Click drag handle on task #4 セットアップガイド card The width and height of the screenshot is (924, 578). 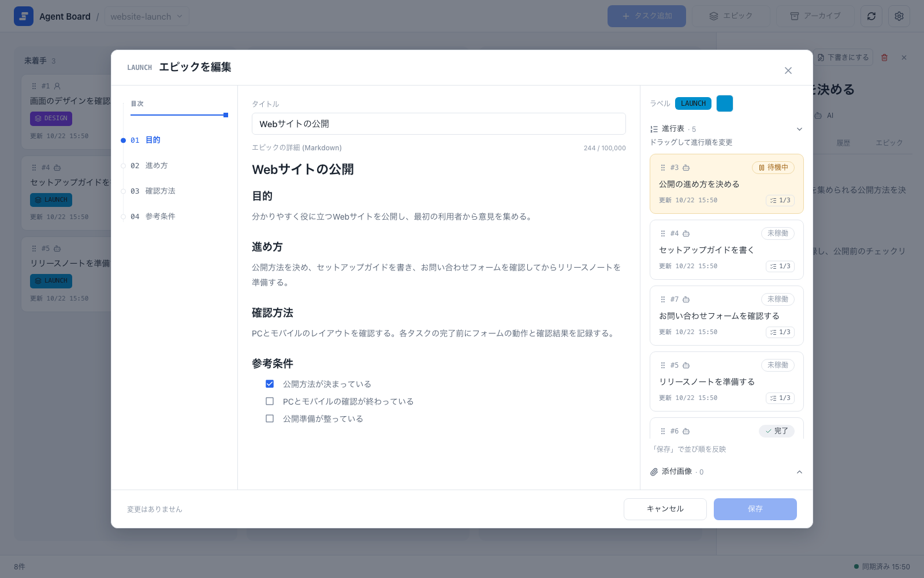pos(663,234)
